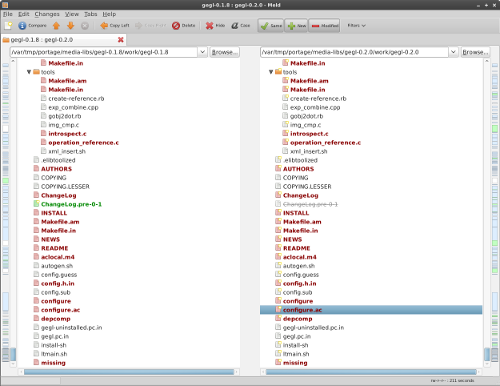Viewport: 500px width, 386px height.
Task: Click the Copy Left button label
Action: [119, 25]
